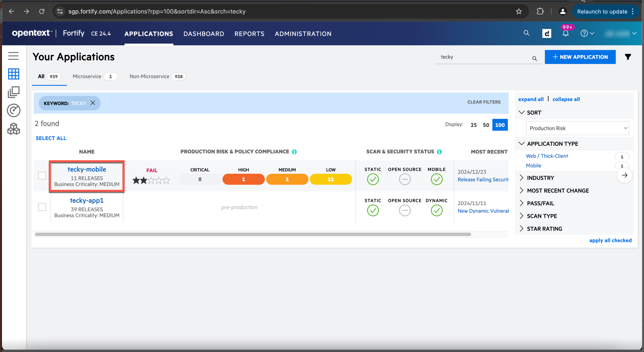Check the tecky-mobile row checkbox
This screenshot has width=644, height=352.
pos(42,175)
